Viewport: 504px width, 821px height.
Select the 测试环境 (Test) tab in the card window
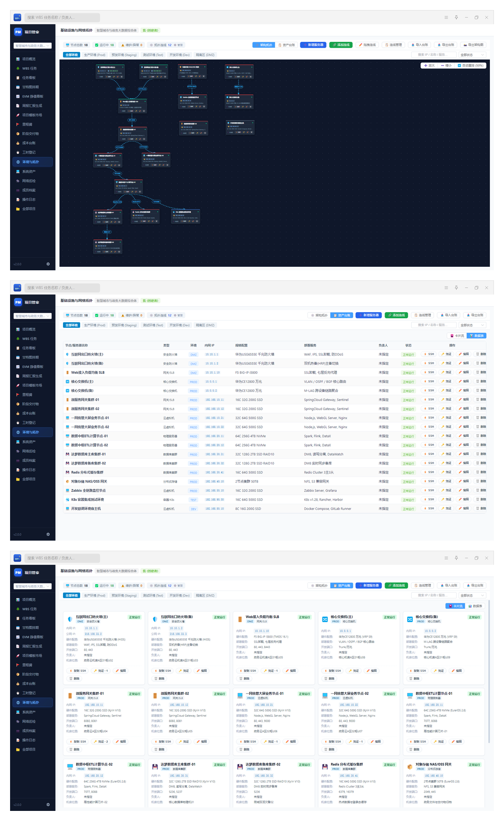[153, 596]
